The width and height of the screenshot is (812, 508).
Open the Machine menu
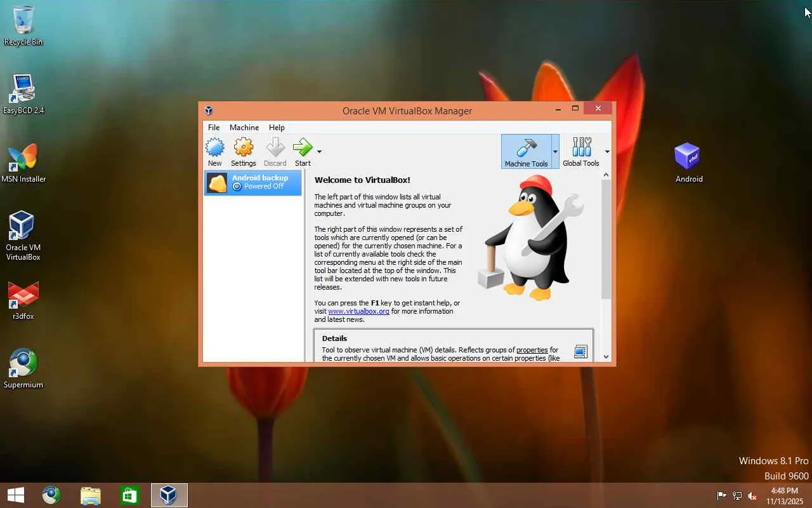tap(244, 127)
